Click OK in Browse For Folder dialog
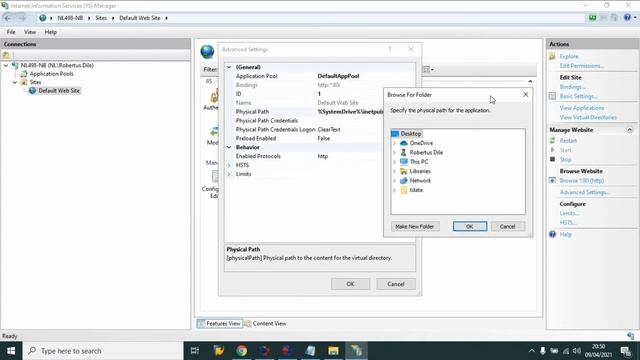Viewport: 640px width, 360px height. 470,226
